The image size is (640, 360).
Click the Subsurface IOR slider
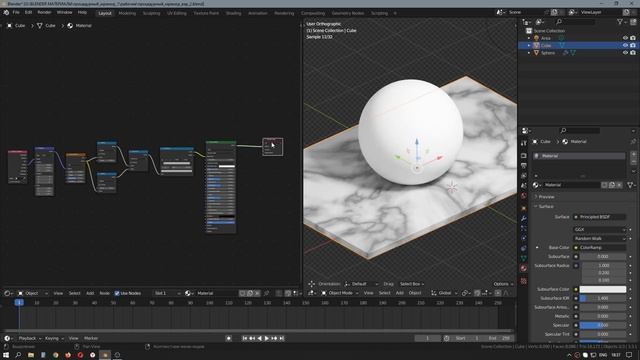[x=603, y=298]
